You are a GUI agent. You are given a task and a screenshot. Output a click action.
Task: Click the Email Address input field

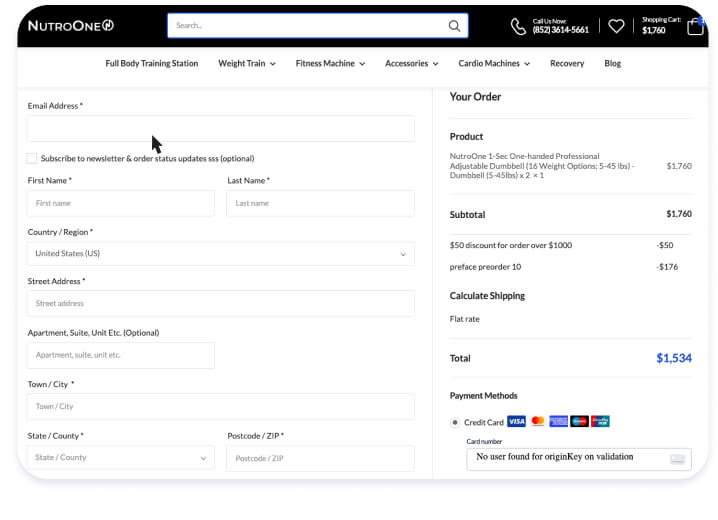[220, 129]
